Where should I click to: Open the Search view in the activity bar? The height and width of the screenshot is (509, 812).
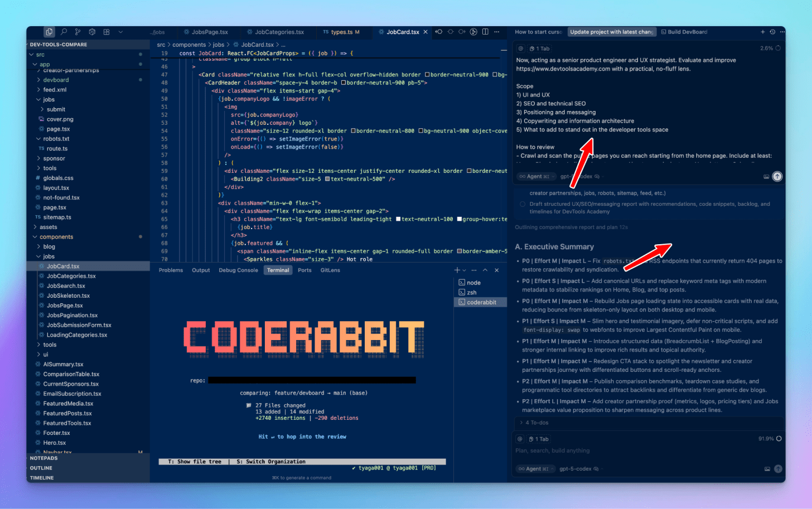tap(64, 31)
